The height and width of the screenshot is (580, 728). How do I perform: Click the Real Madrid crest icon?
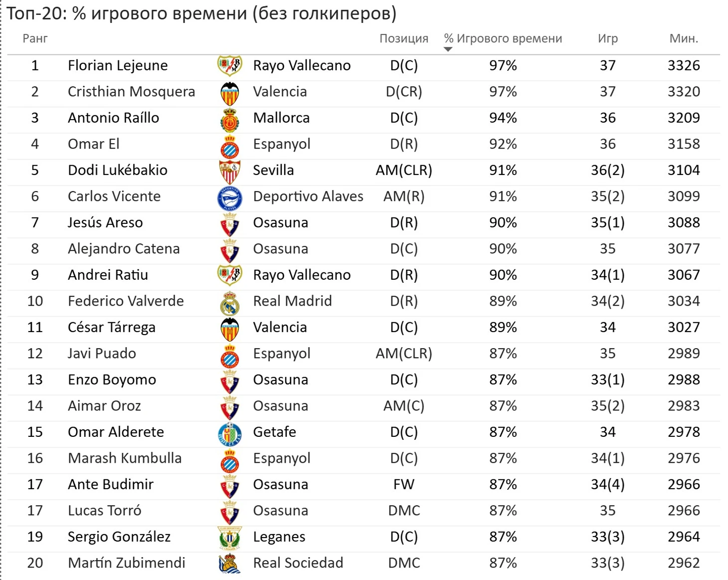tap(230, 302)
